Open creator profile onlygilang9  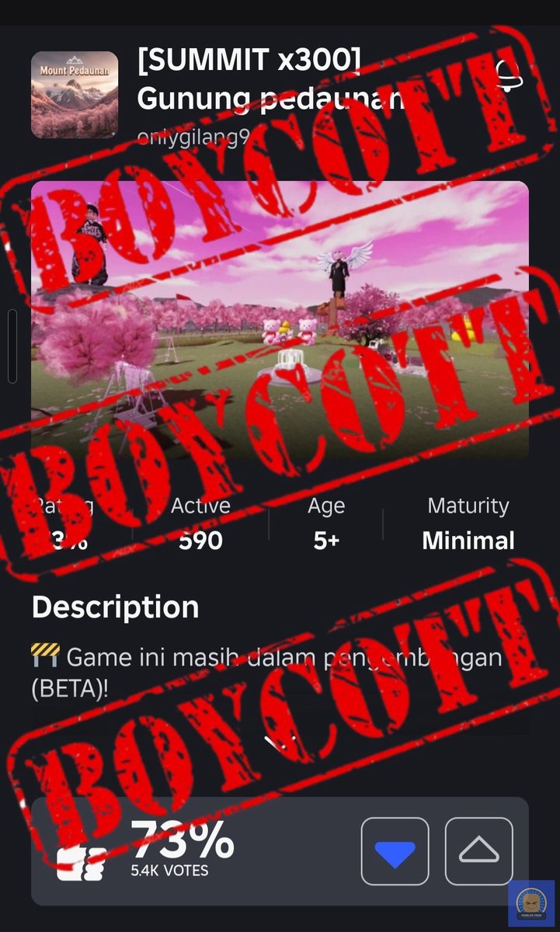[194, 137]
